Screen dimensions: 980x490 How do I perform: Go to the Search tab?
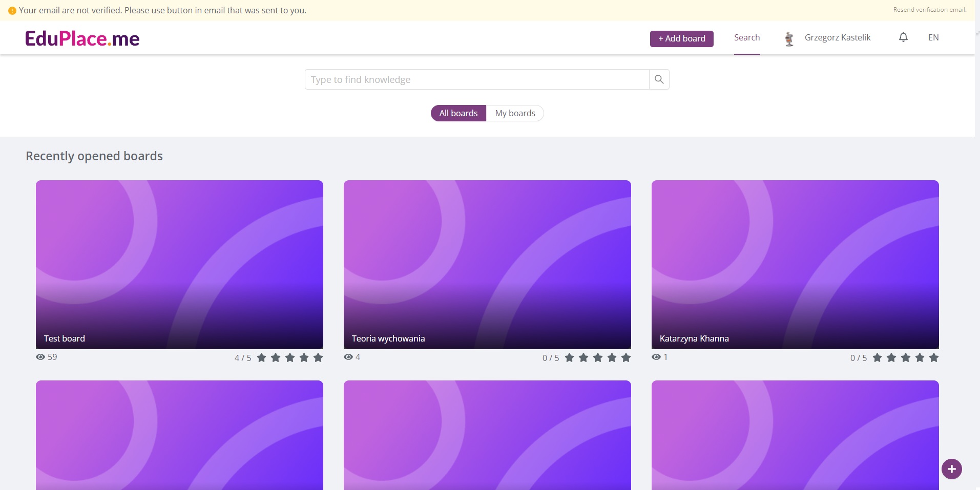pyautogui.click(x=746, y=37)
